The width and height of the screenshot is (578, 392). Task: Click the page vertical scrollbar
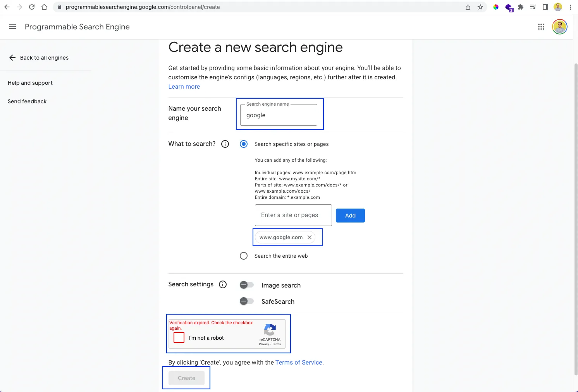(576, 219)
